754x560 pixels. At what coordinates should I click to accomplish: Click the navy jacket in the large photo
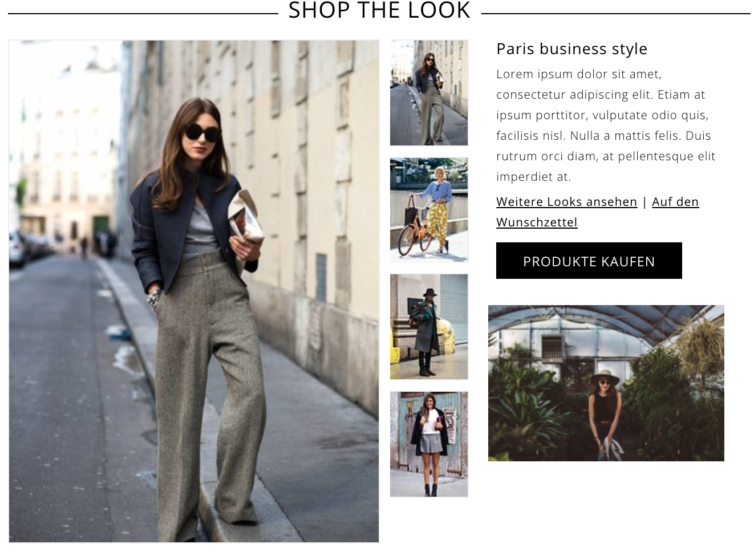click(187, 228)
